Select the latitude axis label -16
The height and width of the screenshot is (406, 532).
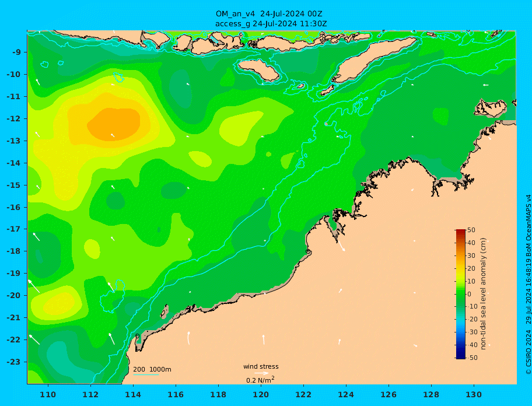point(13,207)
